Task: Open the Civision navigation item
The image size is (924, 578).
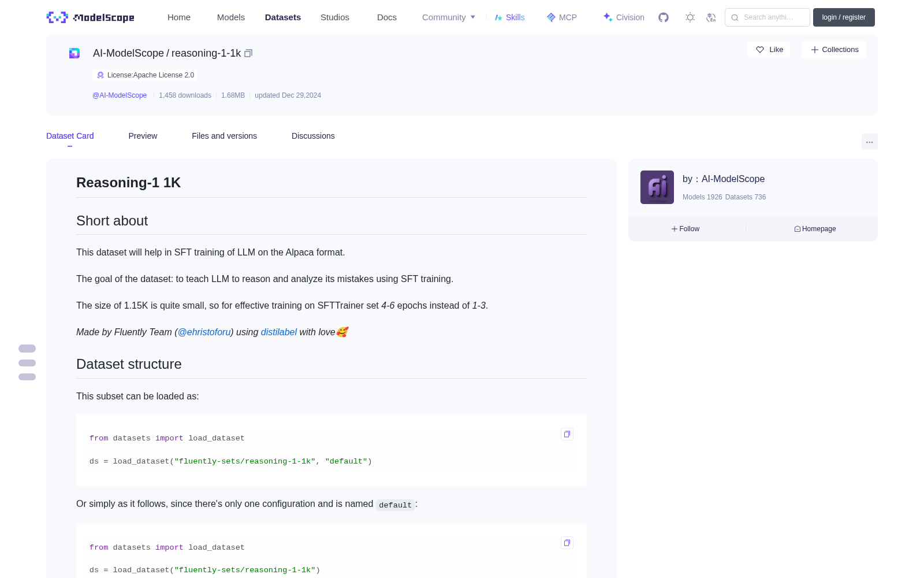Action: tap(624, 17)
